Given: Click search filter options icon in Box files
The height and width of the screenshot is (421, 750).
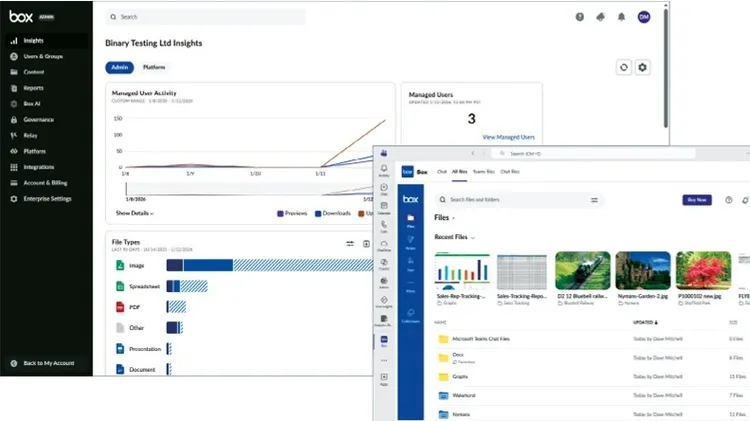Looking at the screenshot, I should (594, 200).
